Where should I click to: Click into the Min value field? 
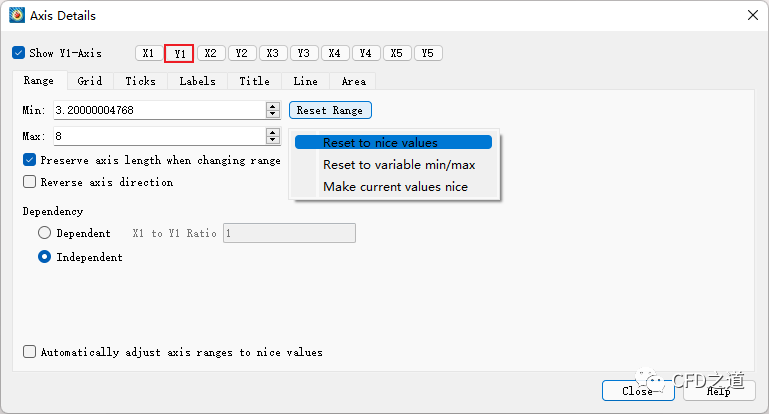[x=160, y=110]
